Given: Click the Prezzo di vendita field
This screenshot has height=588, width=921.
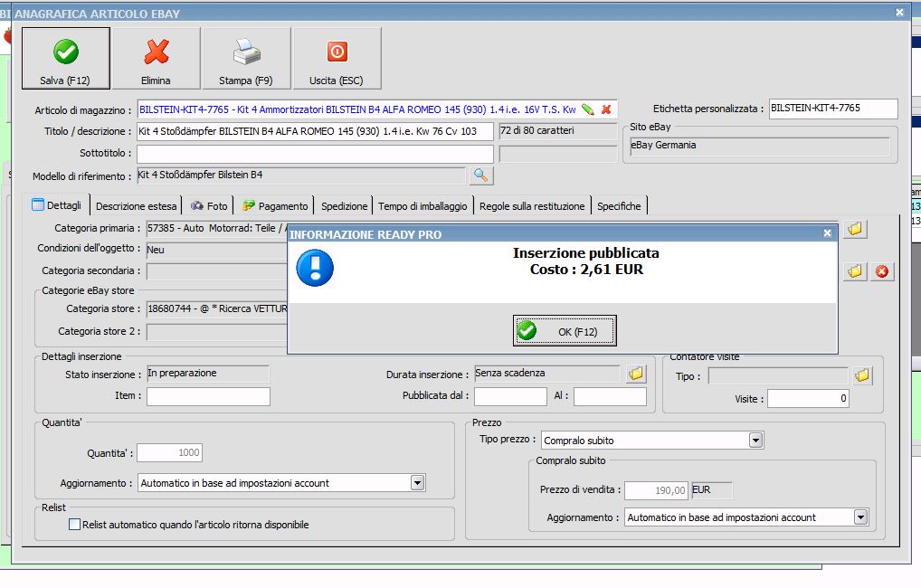Looking at the screenshot, I should coord(656,490).
